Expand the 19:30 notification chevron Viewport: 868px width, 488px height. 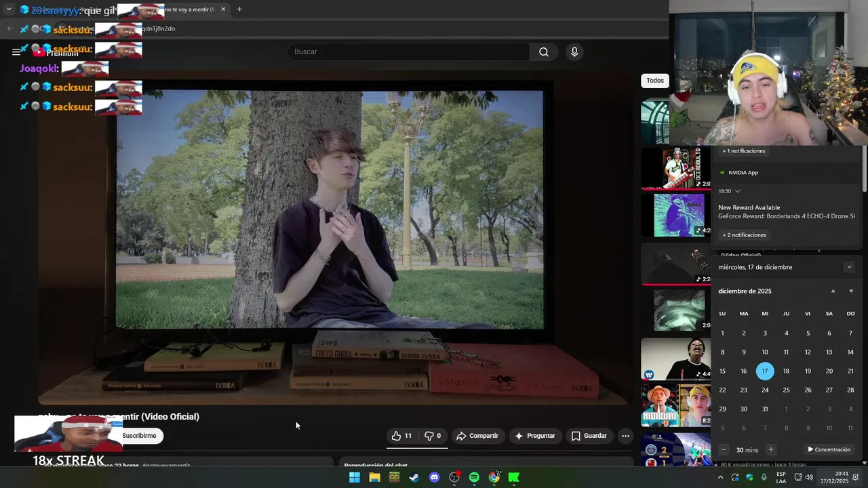738,191
